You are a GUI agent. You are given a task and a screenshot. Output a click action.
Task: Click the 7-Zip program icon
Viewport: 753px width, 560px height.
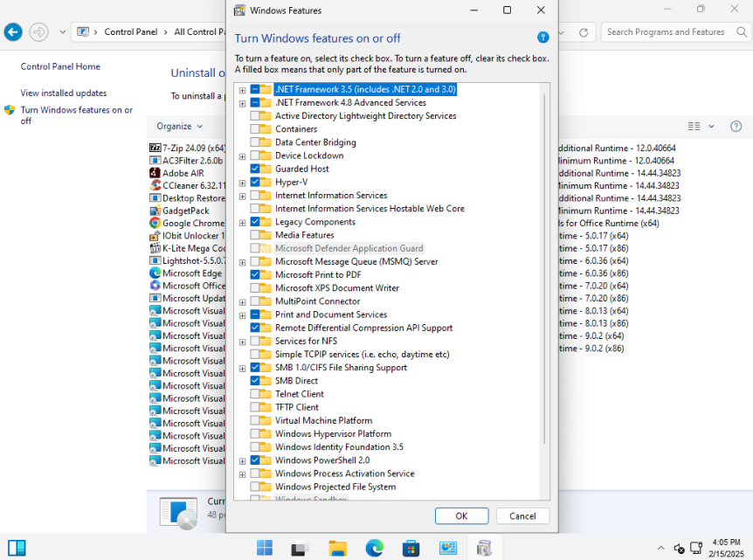pyautogui.click(x=155, y=148)
